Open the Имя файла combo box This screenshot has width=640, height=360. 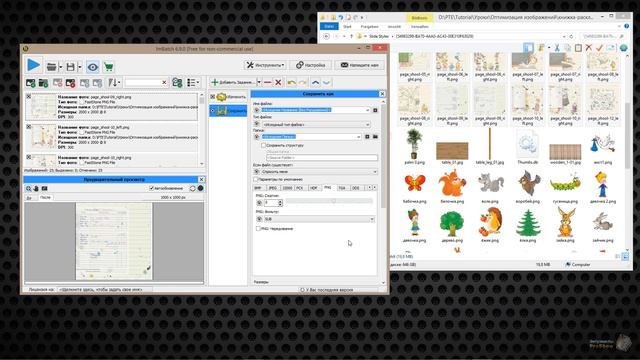(316, 110)
